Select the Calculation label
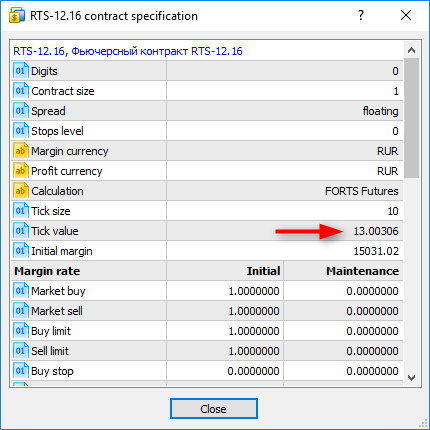Image resolution: width=430 pixels, height=430 pixels. point(57,191)
